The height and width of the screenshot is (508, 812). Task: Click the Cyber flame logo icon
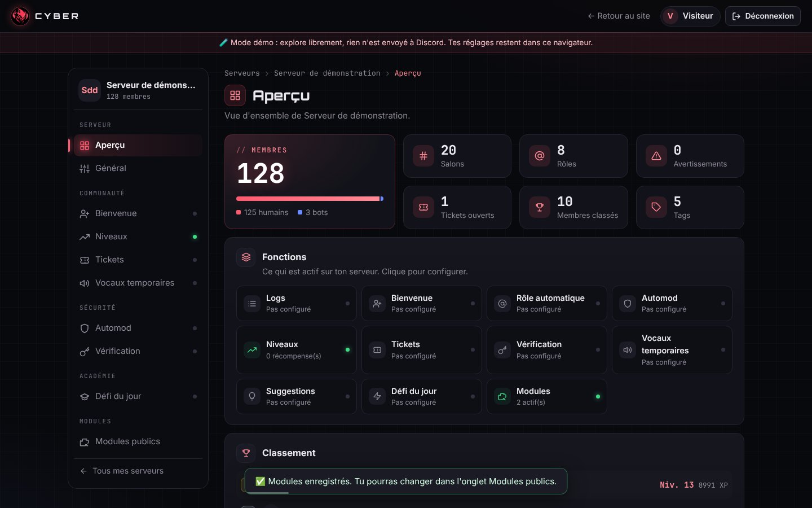point(20,16)
